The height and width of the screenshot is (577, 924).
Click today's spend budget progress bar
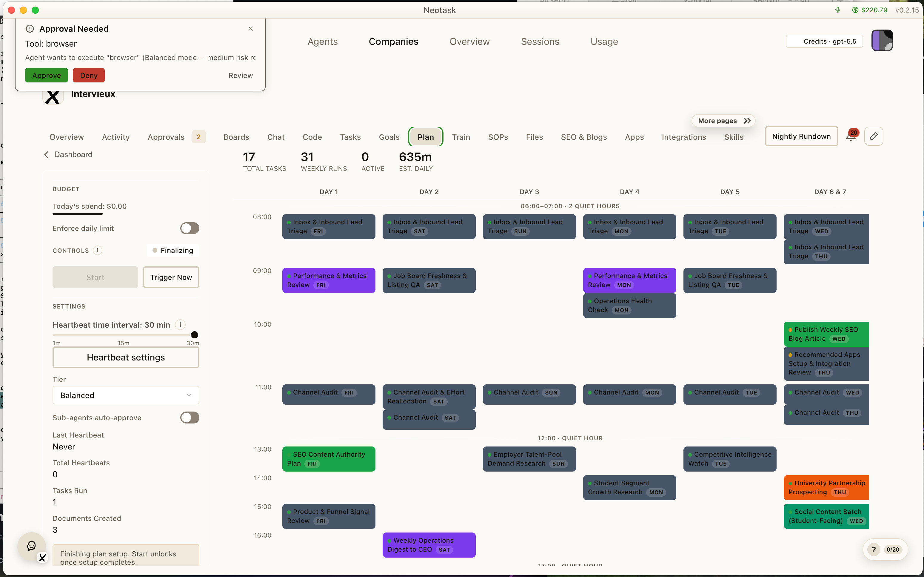coord(77,214)
